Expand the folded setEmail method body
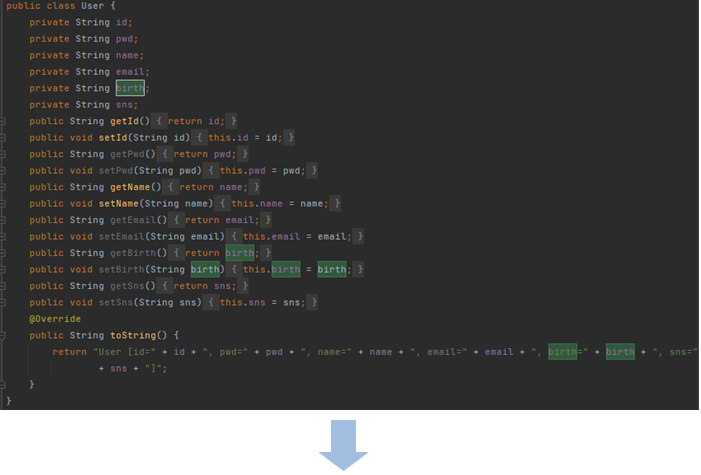The image size is (701, 475). pos(2,237)
